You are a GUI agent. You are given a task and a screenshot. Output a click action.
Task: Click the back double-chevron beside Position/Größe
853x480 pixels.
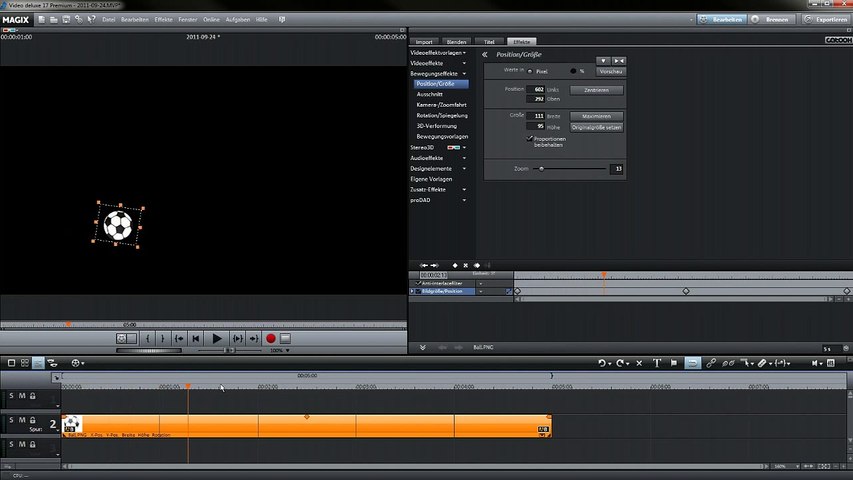point(485,55)
